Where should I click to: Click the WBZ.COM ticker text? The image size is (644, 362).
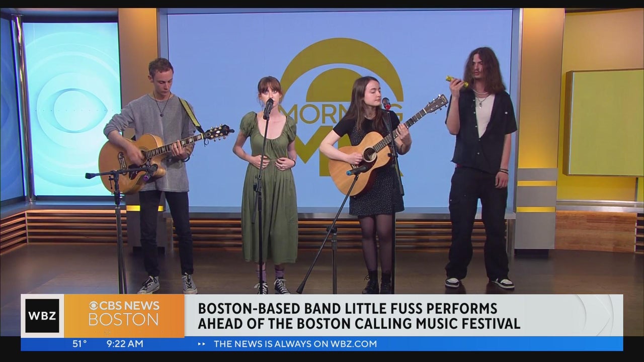pos(295,344)
